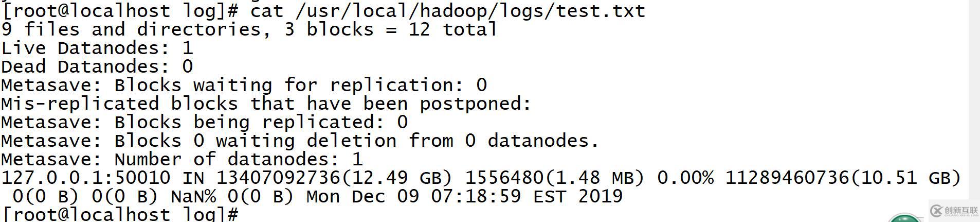The height and width of the screenshot is (222, 980).
Task: Click the 'Dead Datanodes: 0' line
Action: coord(97,66)
